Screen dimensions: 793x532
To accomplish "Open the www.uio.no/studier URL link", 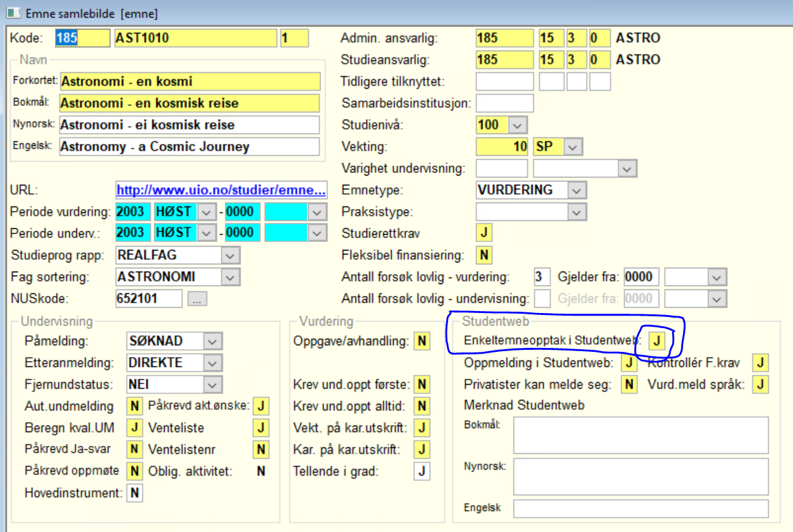I will (221, 191).
